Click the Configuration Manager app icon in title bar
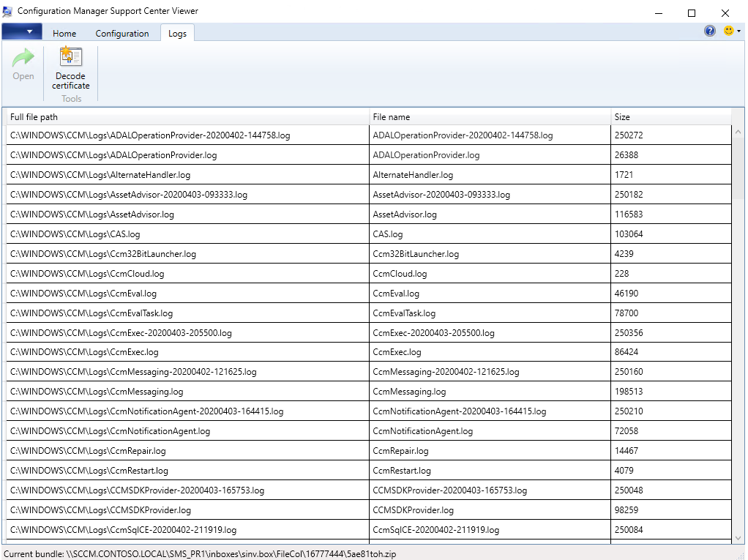The height and width of the screenshot is (560, 748). tap(7, 11)
